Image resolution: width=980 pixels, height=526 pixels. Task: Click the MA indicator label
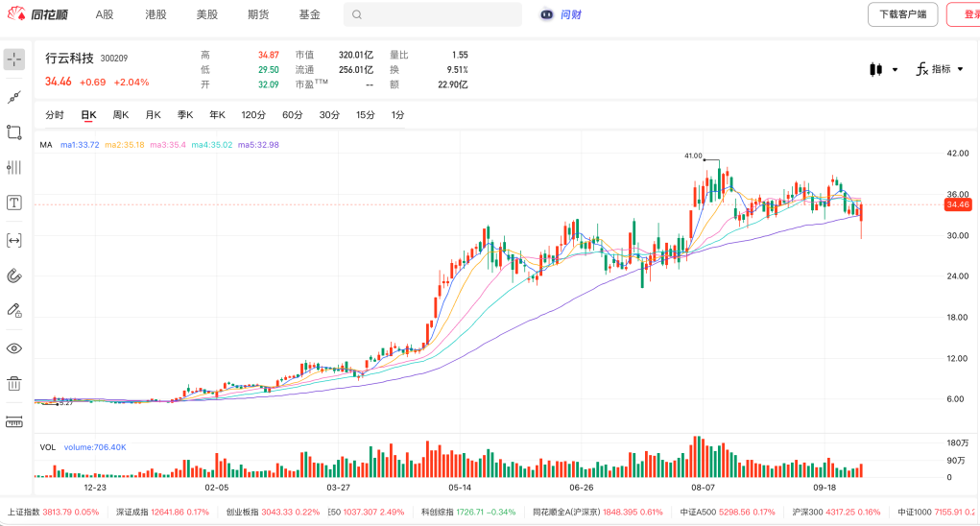(46, 145)
